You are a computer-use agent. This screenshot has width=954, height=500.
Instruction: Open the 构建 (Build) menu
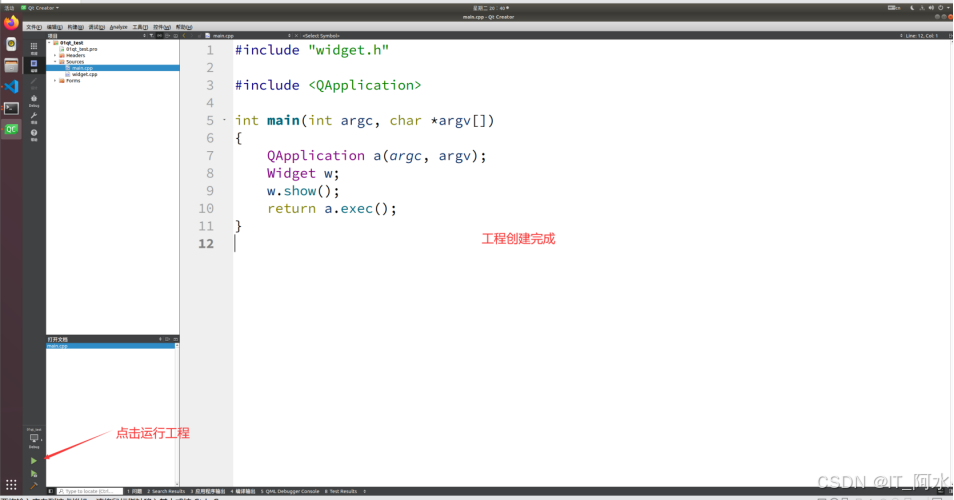point(75,27)
